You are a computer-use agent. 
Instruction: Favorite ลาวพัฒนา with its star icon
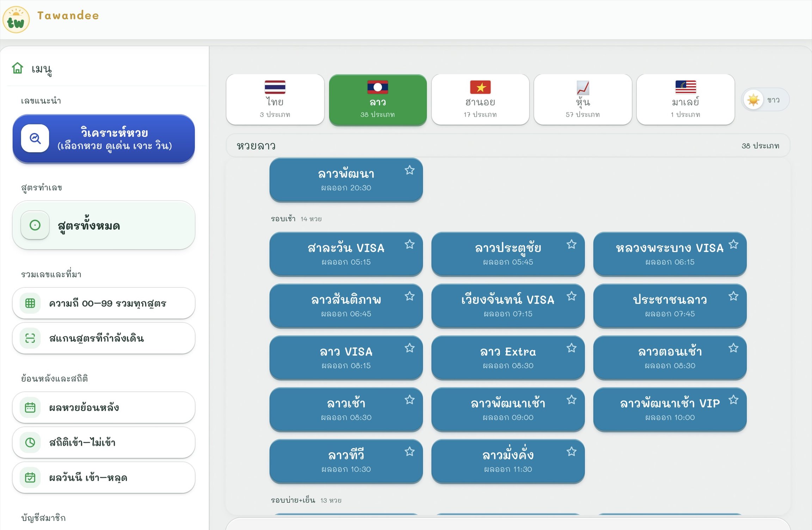410,170
